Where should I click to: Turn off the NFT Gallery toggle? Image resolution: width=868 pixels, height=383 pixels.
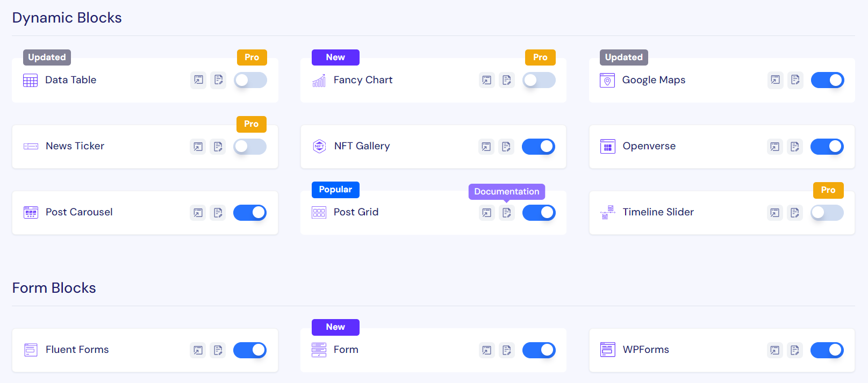point(539,147)
